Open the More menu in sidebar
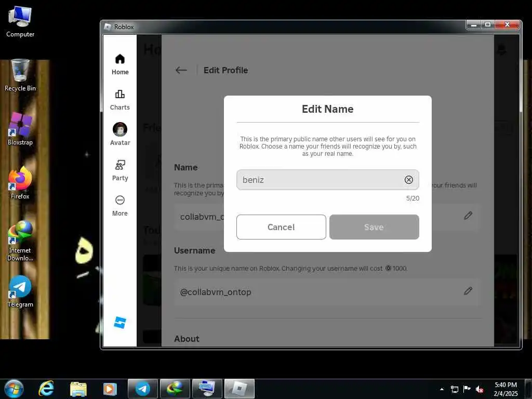Viewport: 532px width, 399px height. [x=120, y=206]
